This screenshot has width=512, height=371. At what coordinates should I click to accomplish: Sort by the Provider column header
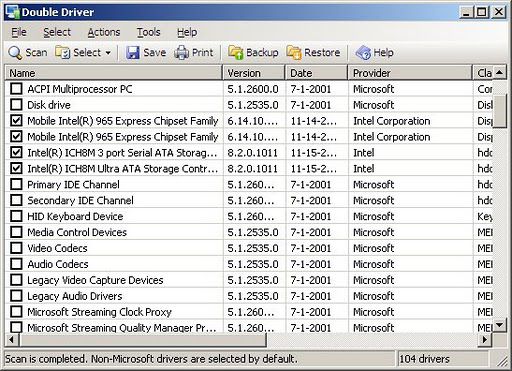[x=410, y=73]
